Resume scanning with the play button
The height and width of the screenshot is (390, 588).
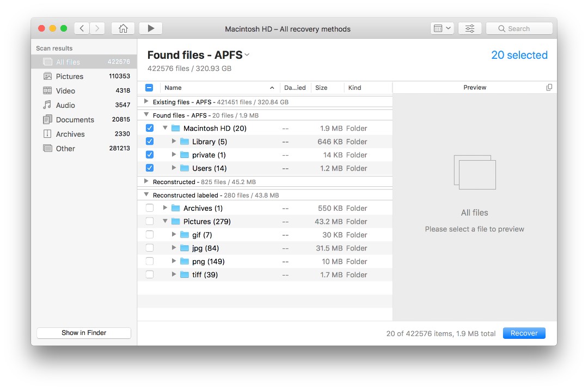[x=151, y=28]
